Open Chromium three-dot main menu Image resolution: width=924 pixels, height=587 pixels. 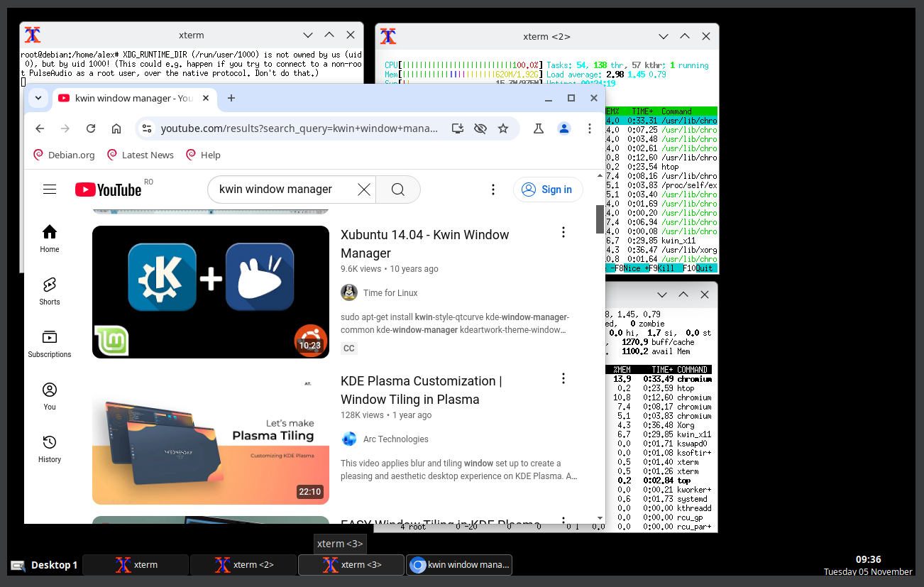coord(589,128)
